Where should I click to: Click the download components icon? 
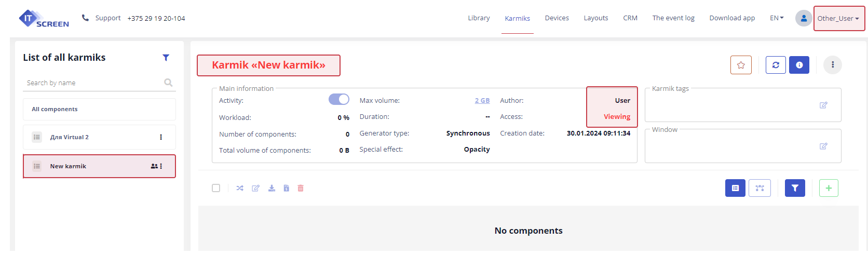pyautogui.click(x=272, y=188)
